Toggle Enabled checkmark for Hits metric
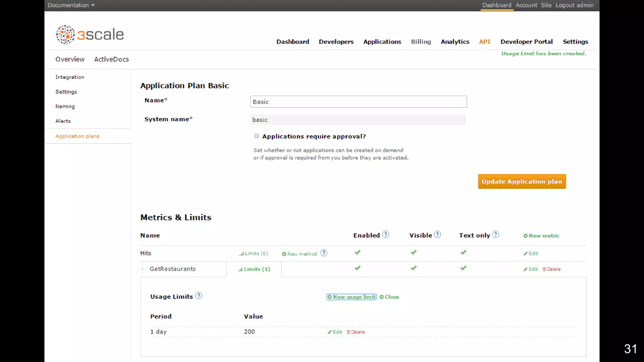644x362 pixels. click(x=358, y=252)
